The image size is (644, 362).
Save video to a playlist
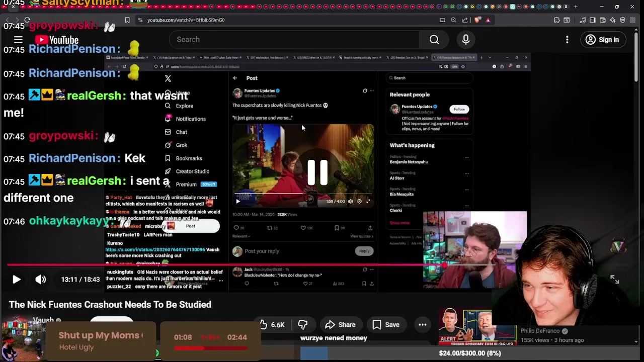coord(386,325)
